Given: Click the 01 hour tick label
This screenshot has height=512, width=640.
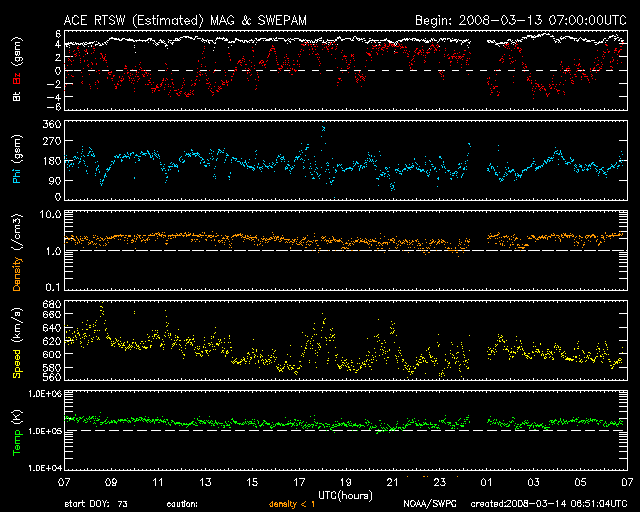Looking at the screenshot, I should point(486,483).
